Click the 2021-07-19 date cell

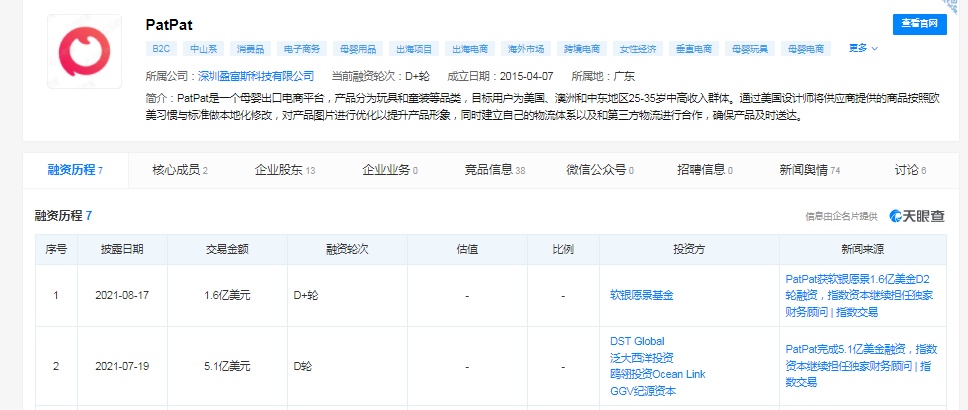click(x=122, y=366)
